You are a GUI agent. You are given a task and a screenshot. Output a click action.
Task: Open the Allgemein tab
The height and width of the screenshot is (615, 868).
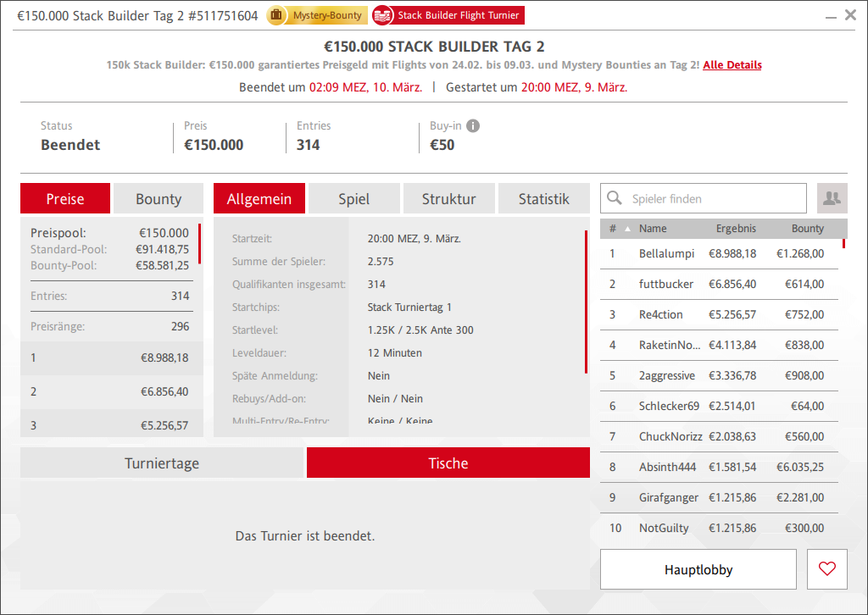[x=259, y=198]
